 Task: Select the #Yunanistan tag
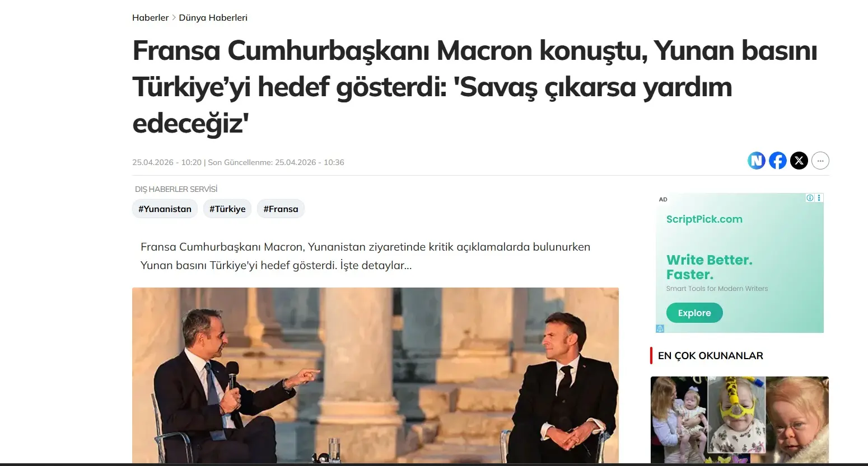click(165, 209)
